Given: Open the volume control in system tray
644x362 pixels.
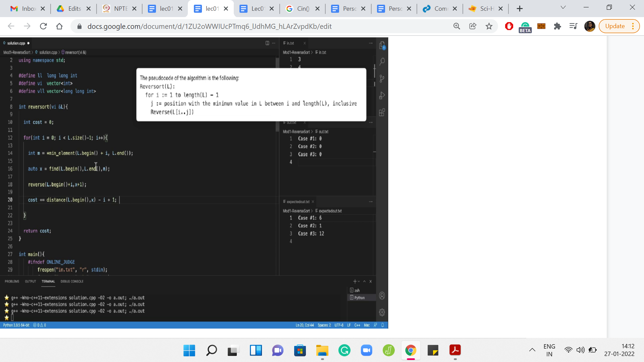Looking at the screenshot, I should pos(580,350).
